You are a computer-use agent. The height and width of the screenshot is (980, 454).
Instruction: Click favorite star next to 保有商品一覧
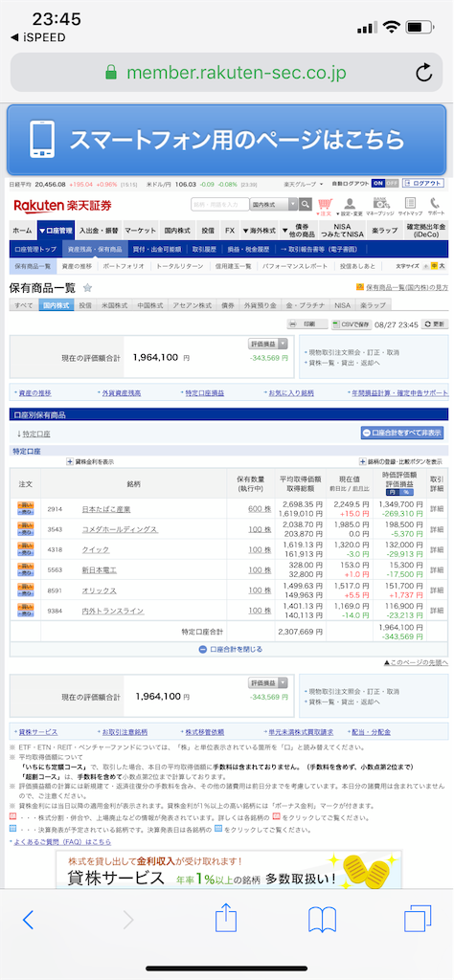pyautogui.click(x=87, y=288)
